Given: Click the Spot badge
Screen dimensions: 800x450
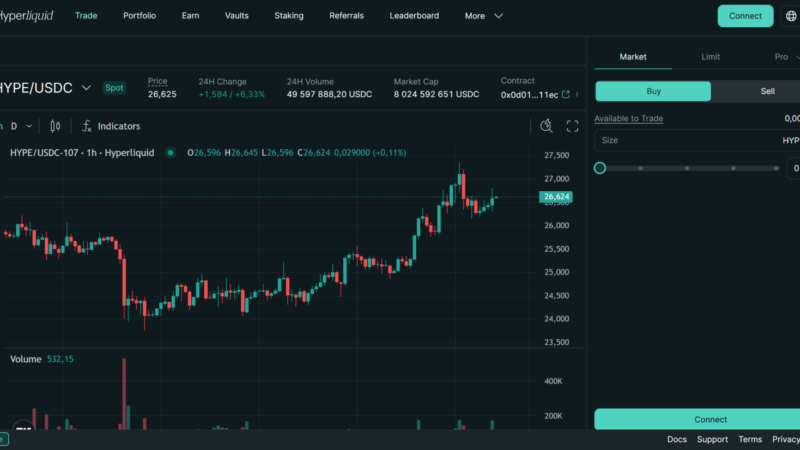Looking at the screenshot, I should (114, 88).
